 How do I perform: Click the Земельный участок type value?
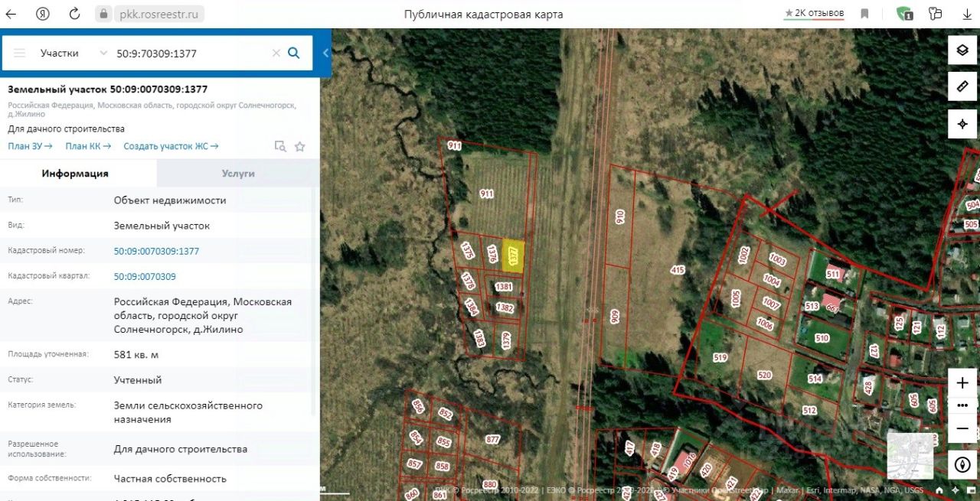pyautogui.click(x=162, y=226)
